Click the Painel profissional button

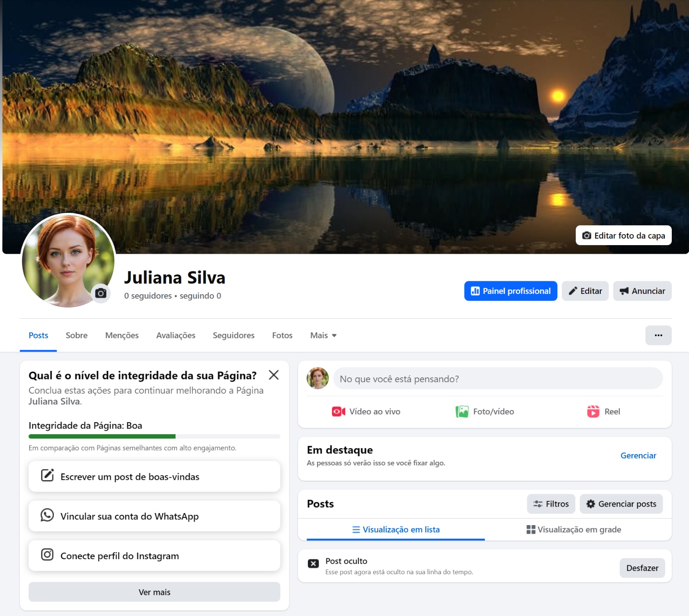[x=510, y=291]
